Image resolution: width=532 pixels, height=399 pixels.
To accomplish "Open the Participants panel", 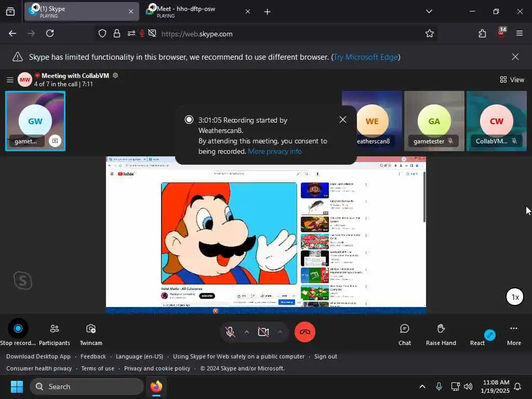I will tap(54, 334).
